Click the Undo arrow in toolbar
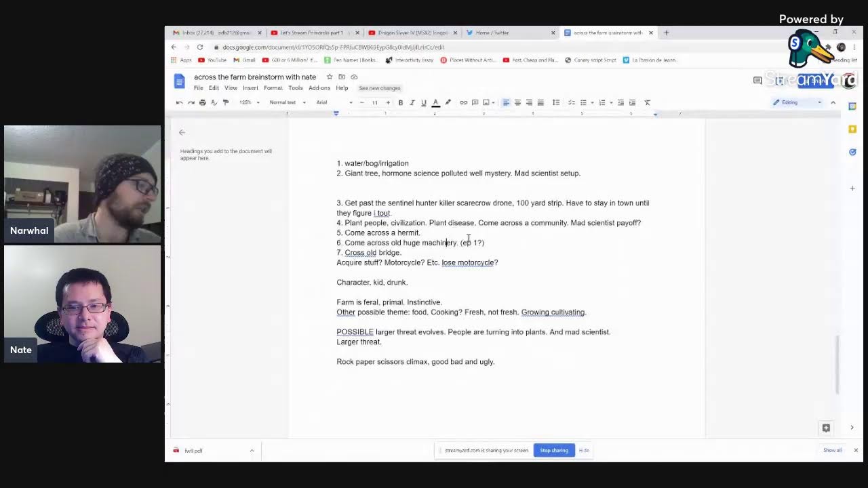Viewport: 868px width, 488px height. click(179, 102)
